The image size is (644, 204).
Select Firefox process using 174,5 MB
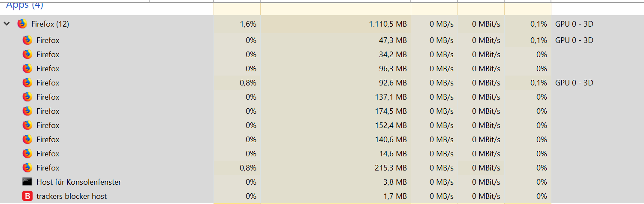(x=322, y=111)
